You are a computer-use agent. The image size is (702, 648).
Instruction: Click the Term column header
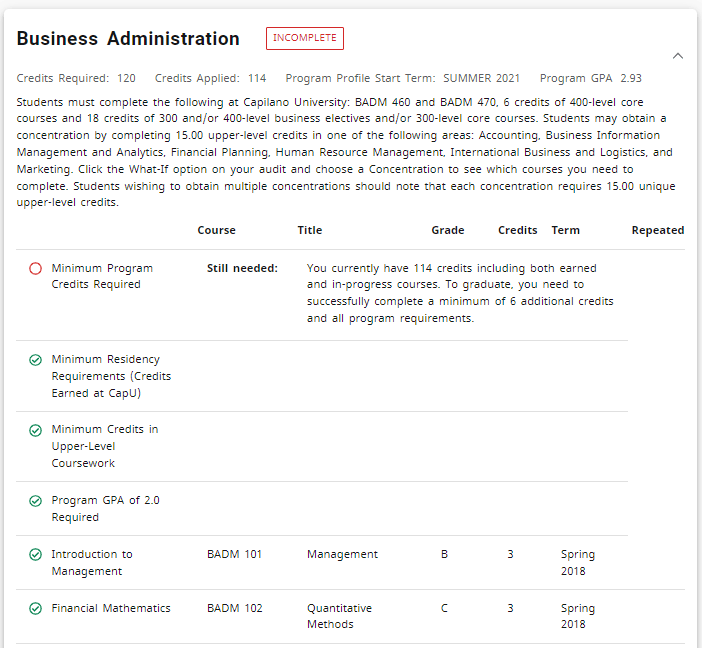565,230
